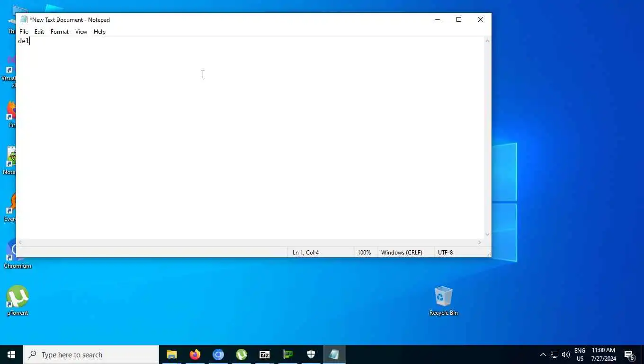Close the Notepad window
The image size is (644, 364).
point(481,19)
